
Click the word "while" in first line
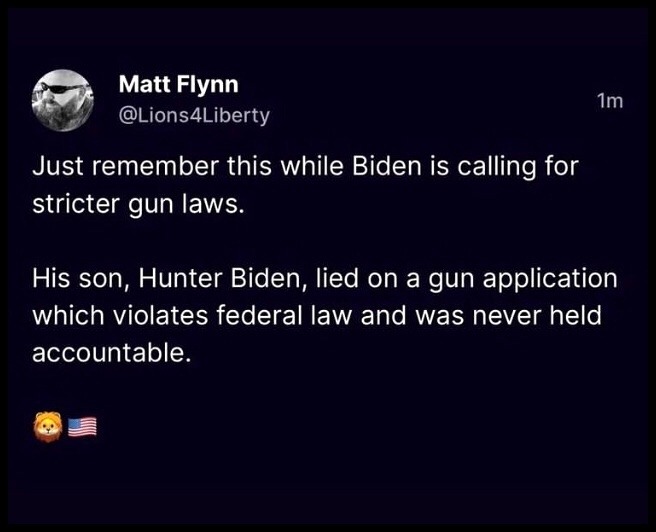tap(312, 166)
